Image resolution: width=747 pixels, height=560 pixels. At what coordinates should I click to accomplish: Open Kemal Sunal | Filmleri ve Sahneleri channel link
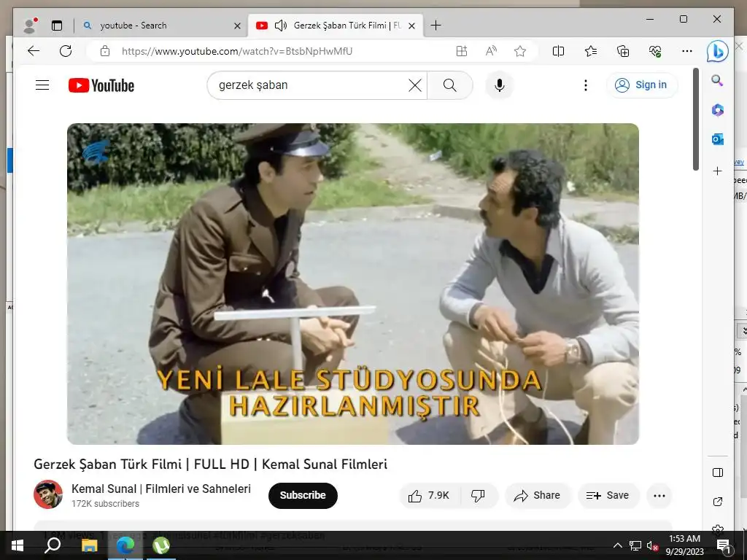(x=161, y=489)
